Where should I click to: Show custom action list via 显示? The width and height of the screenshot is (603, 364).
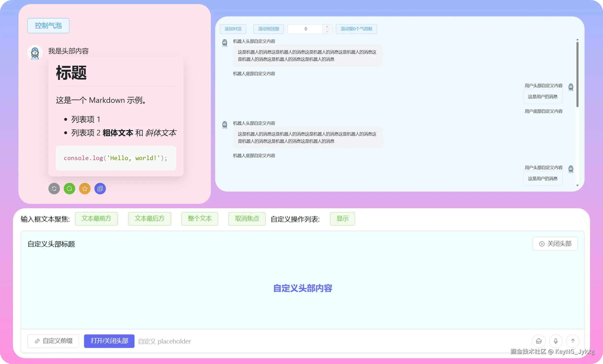click(342, 219)
